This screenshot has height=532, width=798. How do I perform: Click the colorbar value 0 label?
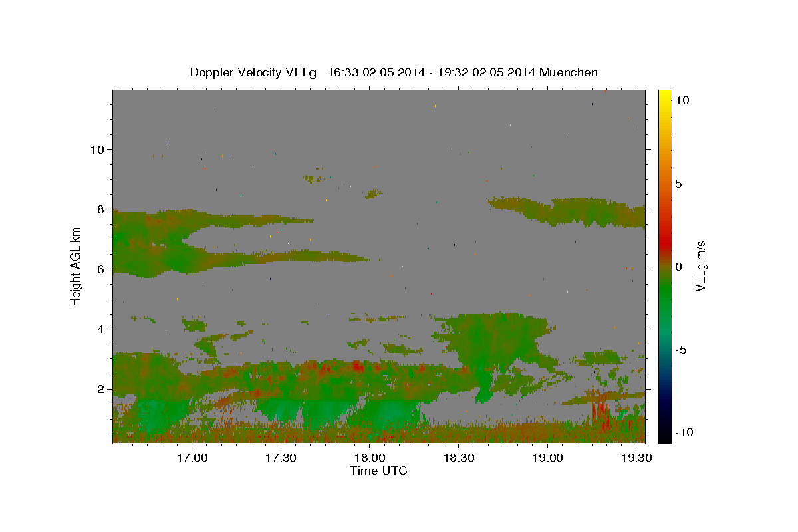point(678,267)
